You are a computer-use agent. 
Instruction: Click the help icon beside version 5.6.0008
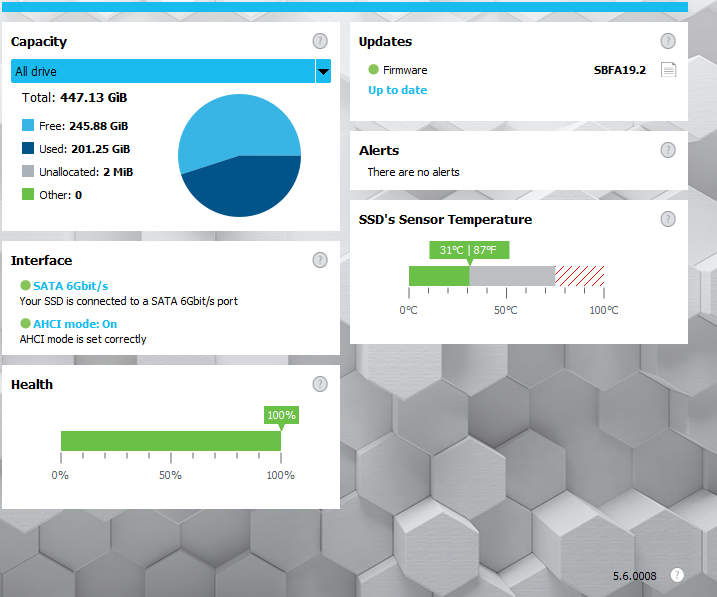click(677, 575)
